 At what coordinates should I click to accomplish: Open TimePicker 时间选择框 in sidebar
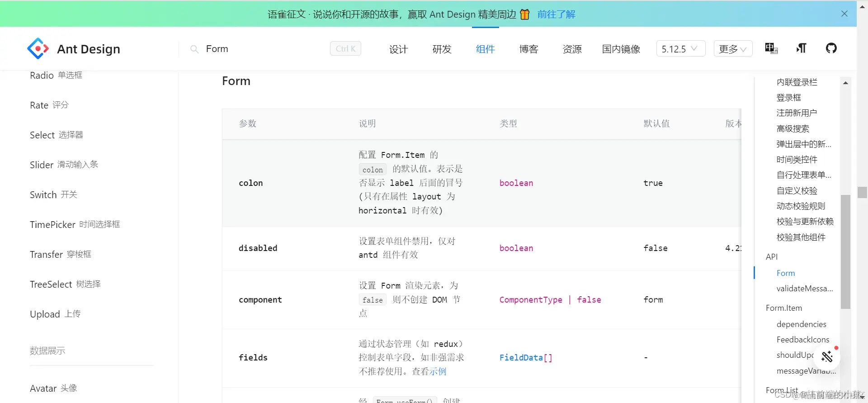point(75,224)
